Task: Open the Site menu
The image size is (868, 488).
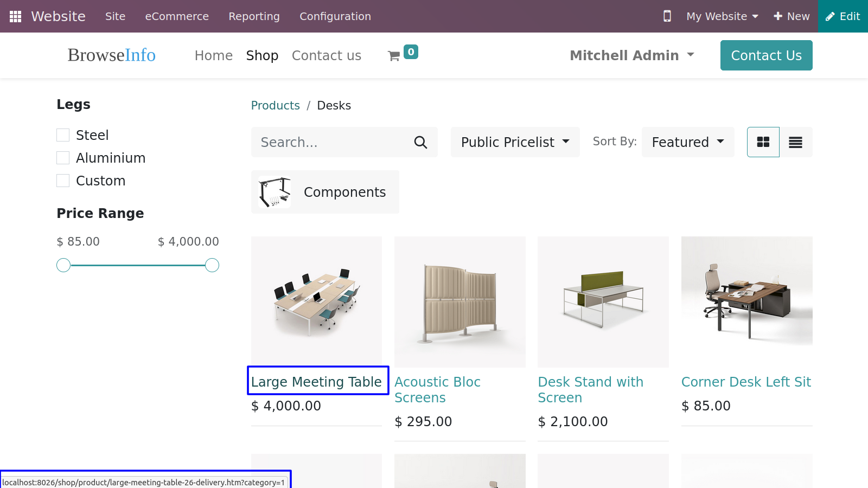Action: (115, 16)
